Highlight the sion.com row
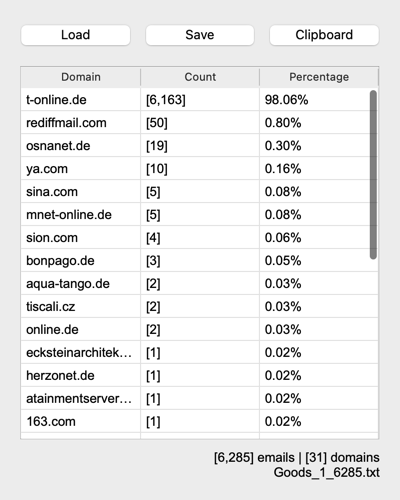The height and width of the screenshot is (500, 400). (199, 238)
